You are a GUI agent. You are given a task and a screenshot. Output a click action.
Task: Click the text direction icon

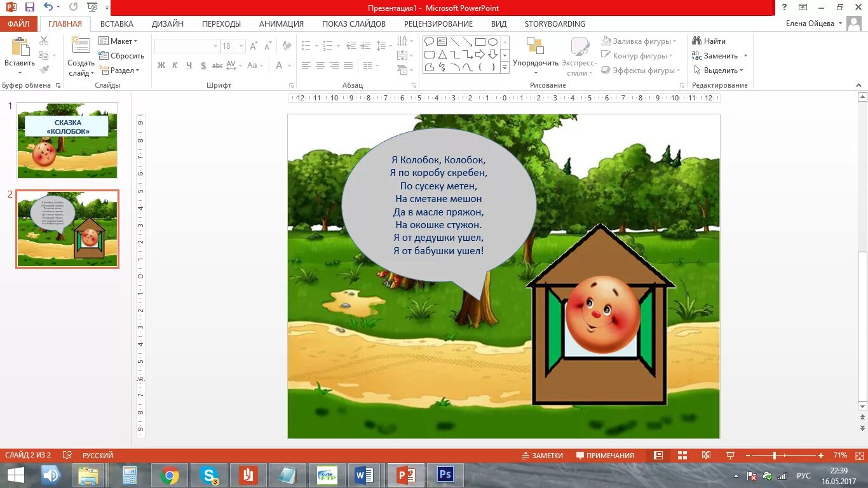[x=403, y=41]
